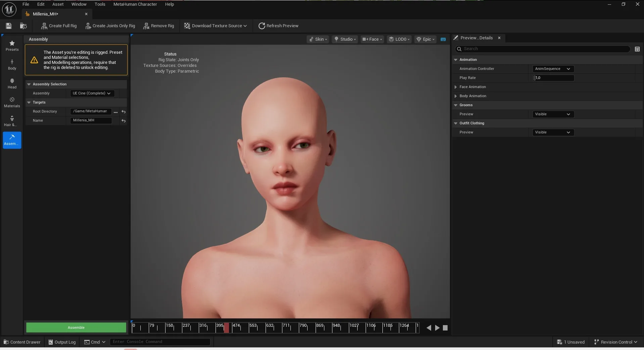Click the Name field Millenia_MH
Screen dimensions: 644x350
point(91,120)
